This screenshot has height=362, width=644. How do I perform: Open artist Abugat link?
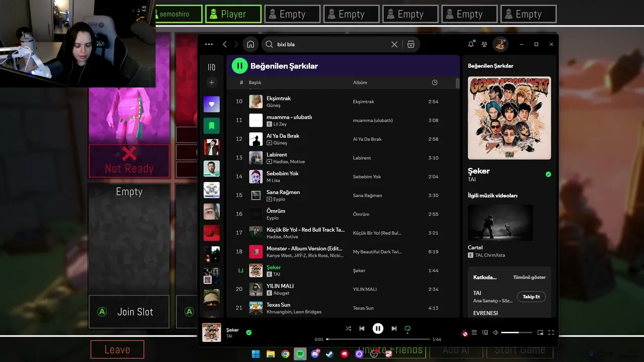(x=281, y=293)
